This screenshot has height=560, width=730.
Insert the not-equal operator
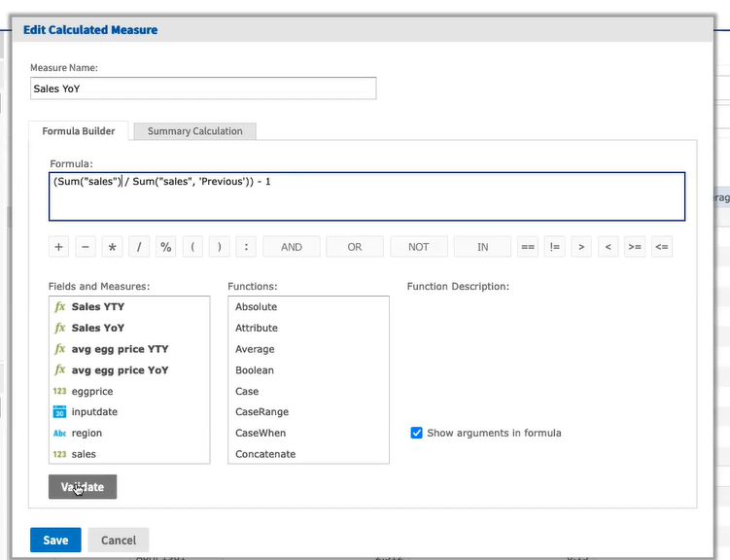(554, 247)
